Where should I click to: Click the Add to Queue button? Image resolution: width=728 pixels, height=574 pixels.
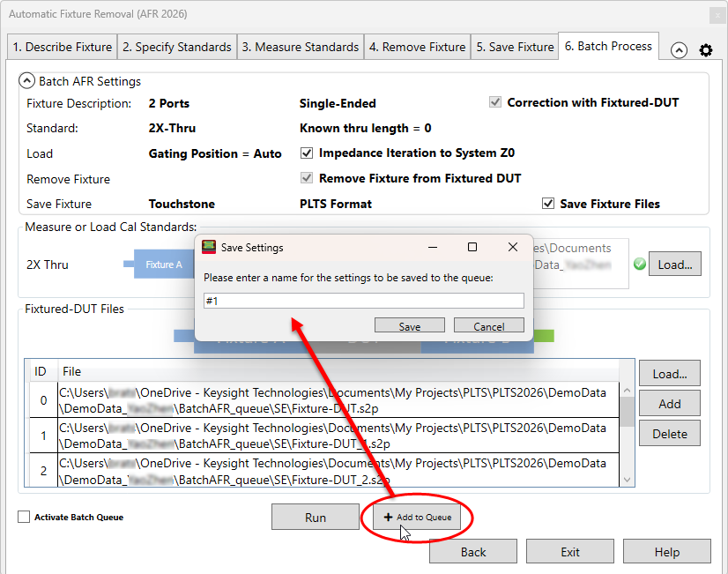(418, 518)
